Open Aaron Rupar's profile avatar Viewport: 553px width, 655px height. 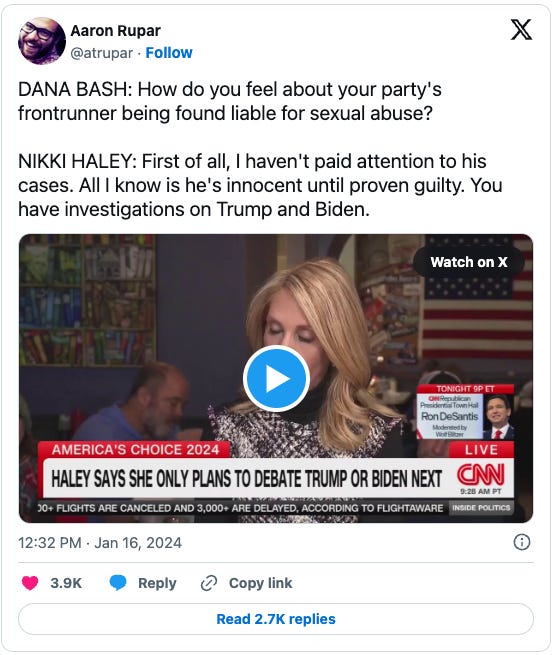(x=42, y=41)
